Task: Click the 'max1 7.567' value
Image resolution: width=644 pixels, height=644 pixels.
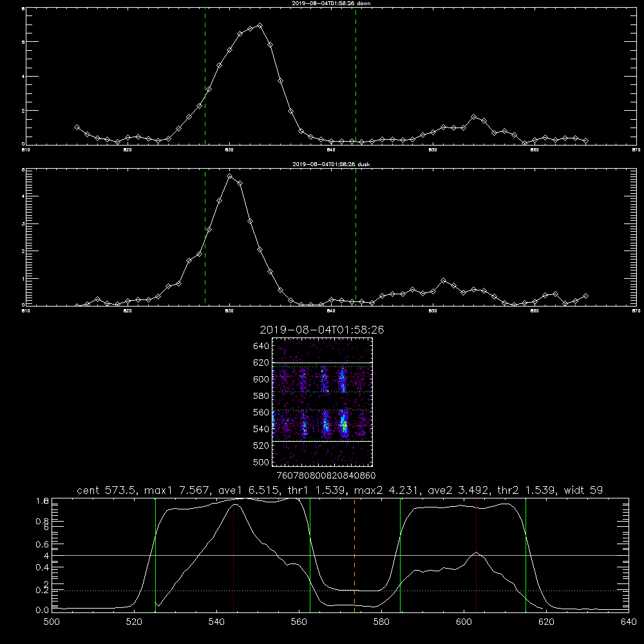Action: [178, 490]
